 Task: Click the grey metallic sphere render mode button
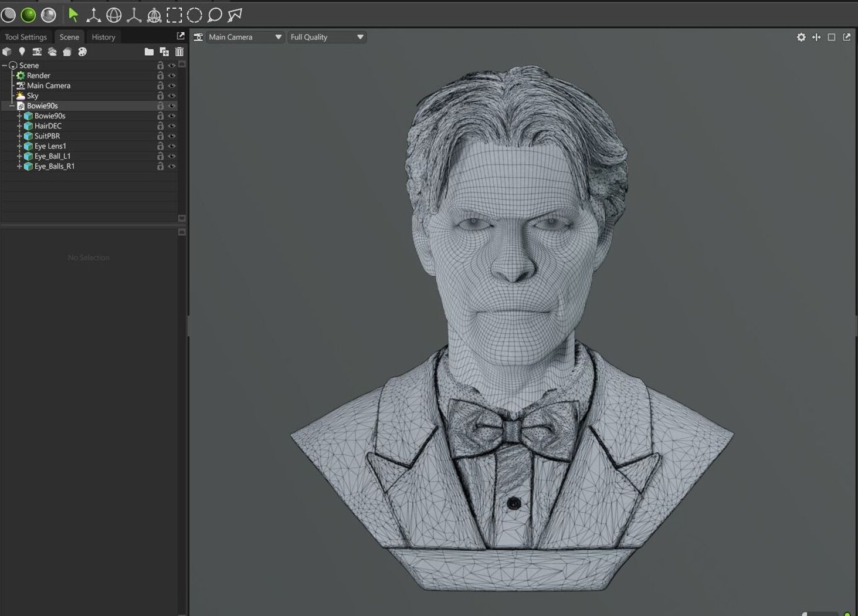[49, 15]
